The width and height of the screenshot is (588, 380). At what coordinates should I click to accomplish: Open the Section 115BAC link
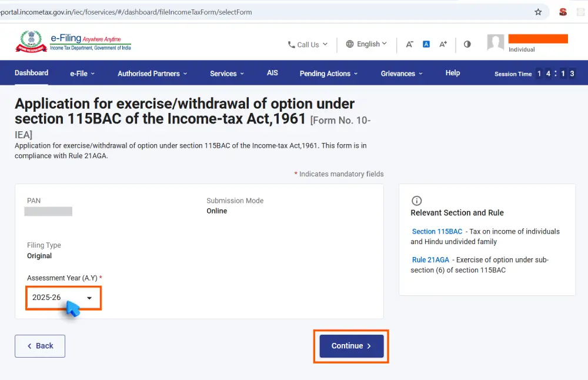coord(437,231)
